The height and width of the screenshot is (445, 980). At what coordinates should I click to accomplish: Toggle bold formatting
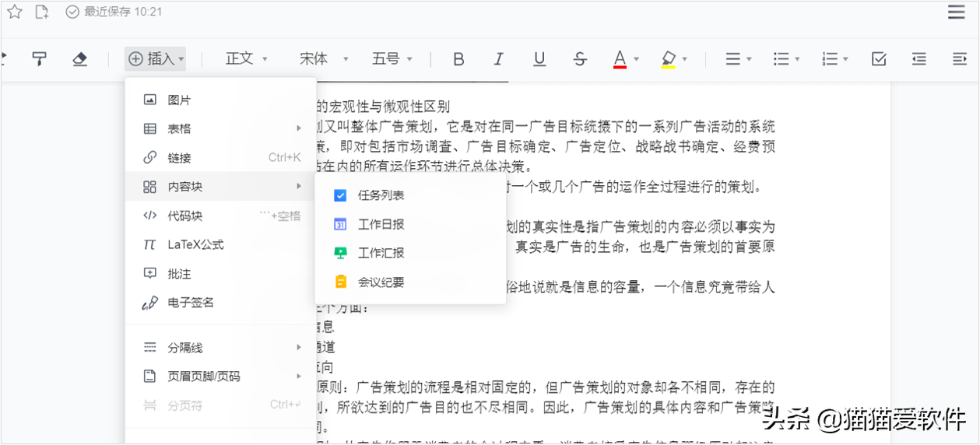(x=458, y=59)
